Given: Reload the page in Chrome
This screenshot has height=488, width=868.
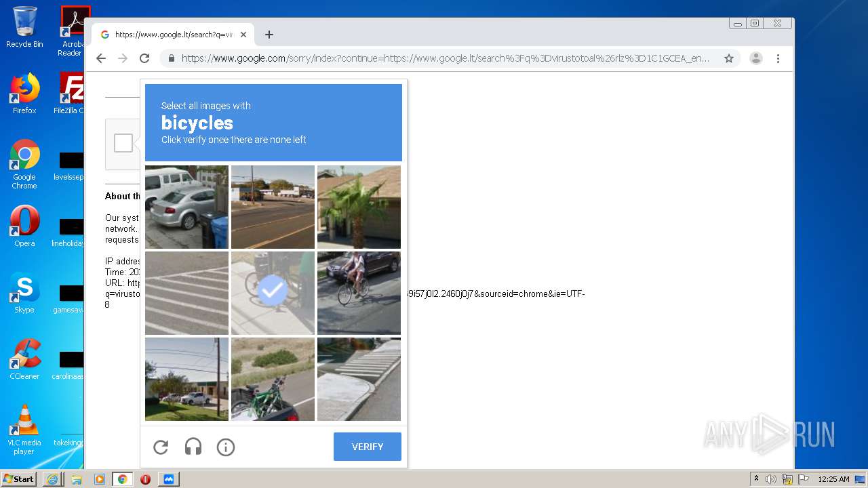Looking at the screenshot, I should (144, 58).
